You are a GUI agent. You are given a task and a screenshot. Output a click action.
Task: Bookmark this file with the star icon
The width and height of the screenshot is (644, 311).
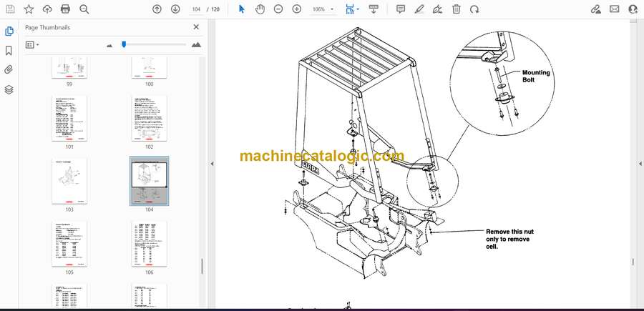[29, 9]
